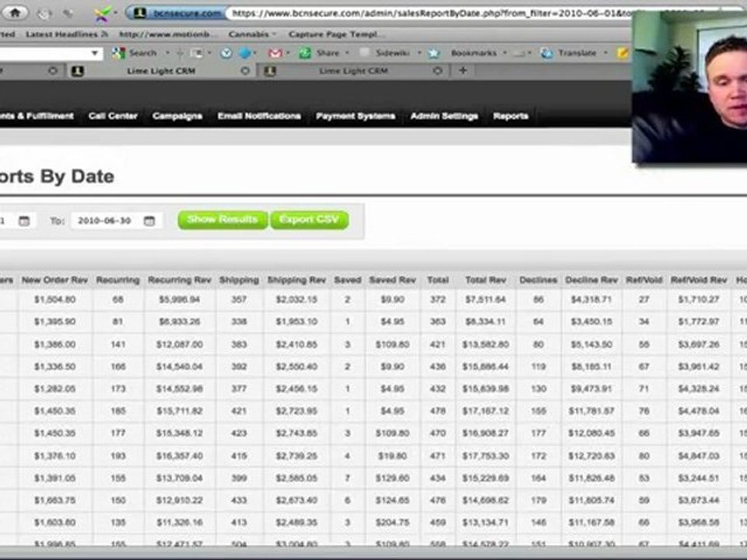Click the $17,753.30 total revenue cell
747x560 pixels.
pos(486,456)
